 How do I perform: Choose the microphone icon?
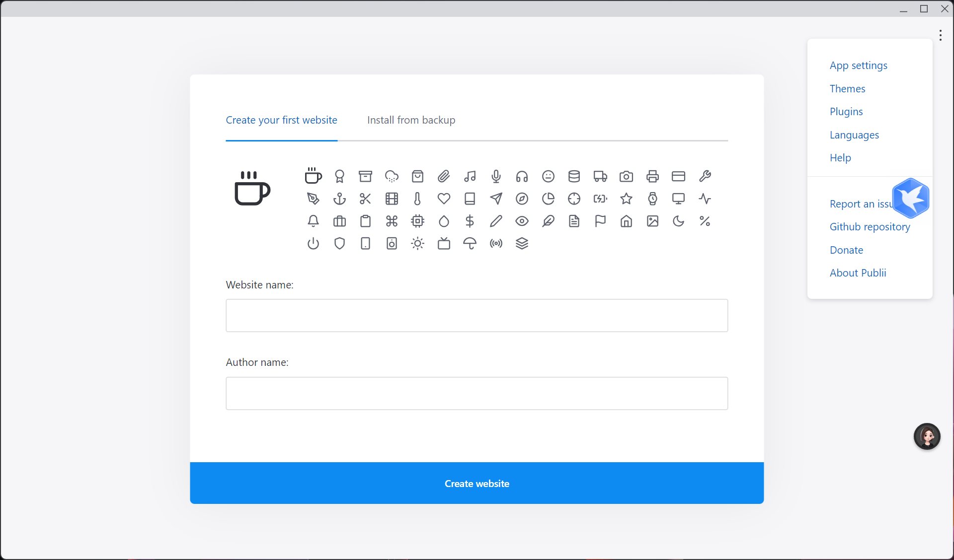pos(496,176)
